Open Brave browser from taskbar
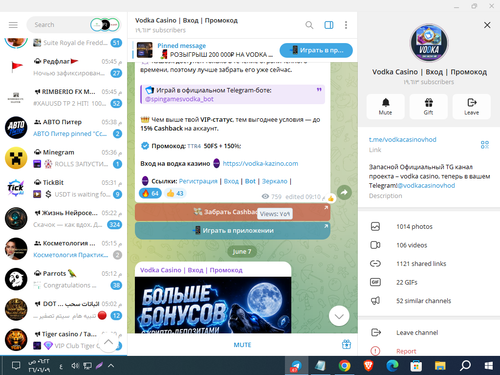This screenshot has height=375, width=500. pos(368,366)
